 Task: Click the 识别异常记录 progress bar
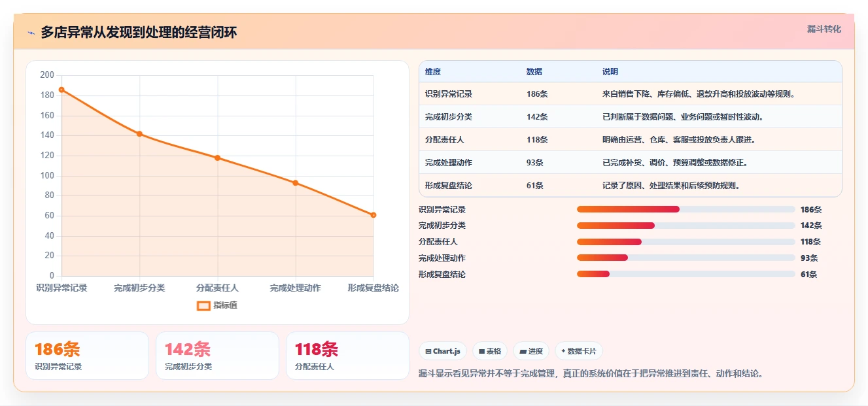point(686,209)
